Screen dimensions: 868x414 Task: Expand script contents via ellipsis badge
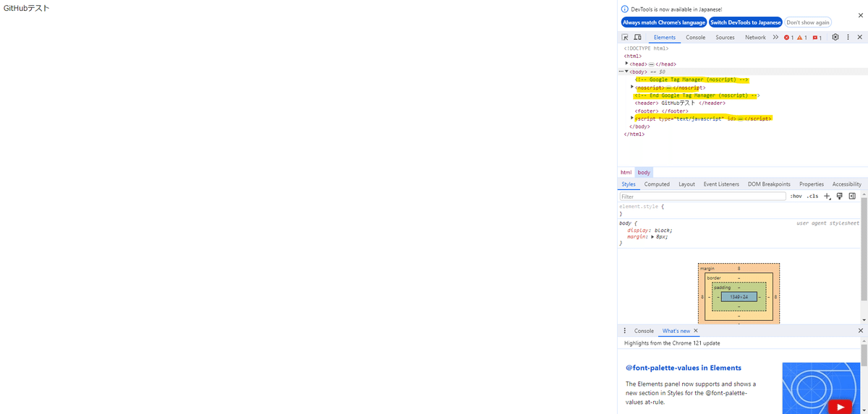coord(741,119)
